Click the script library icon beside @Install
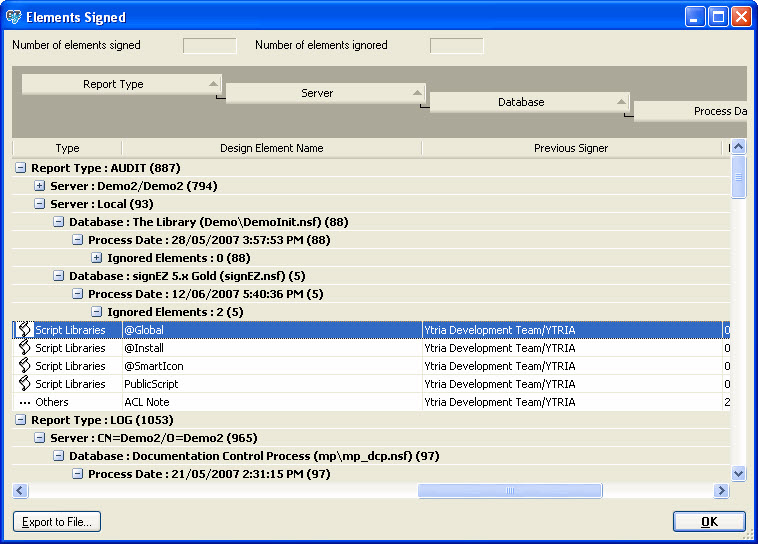The image size is (758, 544). coord(25,348)
